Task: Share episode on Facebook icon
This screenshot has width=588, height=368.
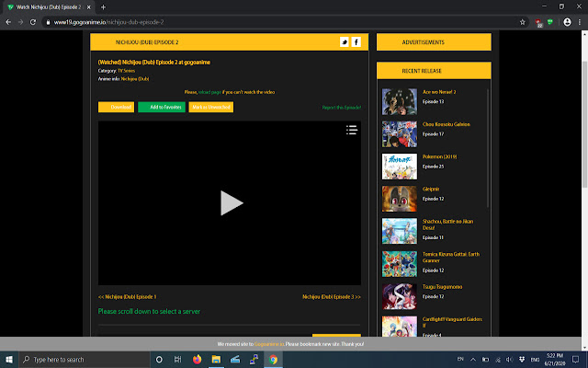Action: click(356, 42)
